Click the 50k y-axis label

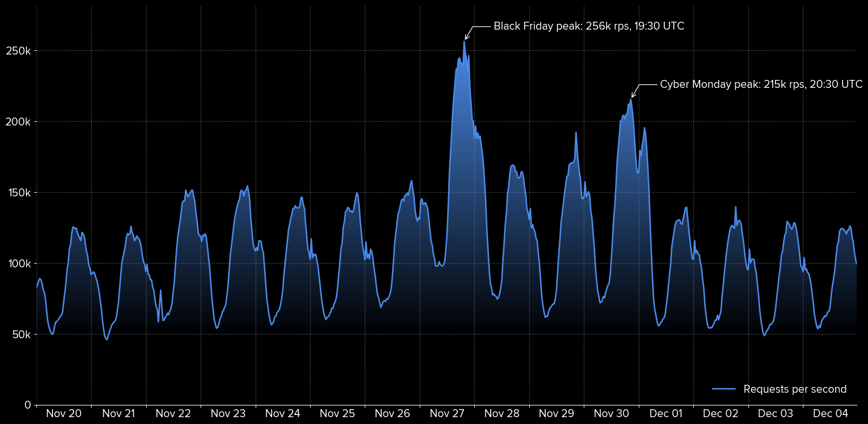[21, 335]
